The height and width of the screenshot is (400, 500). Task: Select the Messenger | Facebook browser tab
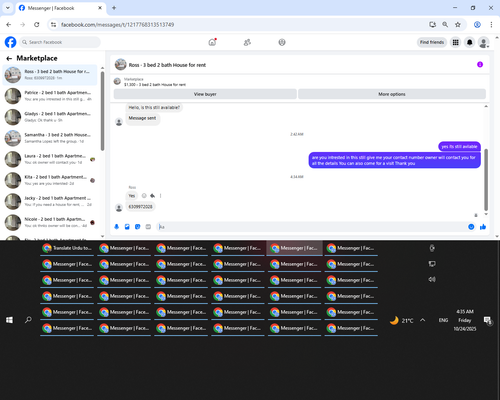tap(61, 8)
